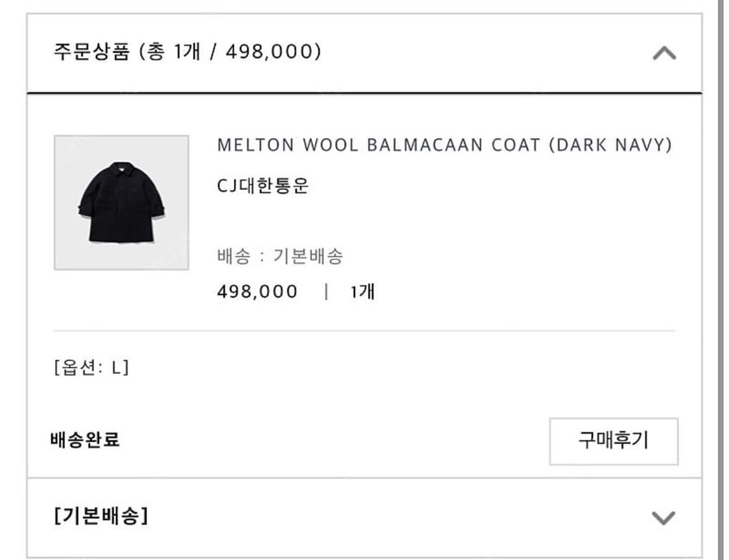
Task: Click the 주문상품 header title text
Action: click(92, 52)
